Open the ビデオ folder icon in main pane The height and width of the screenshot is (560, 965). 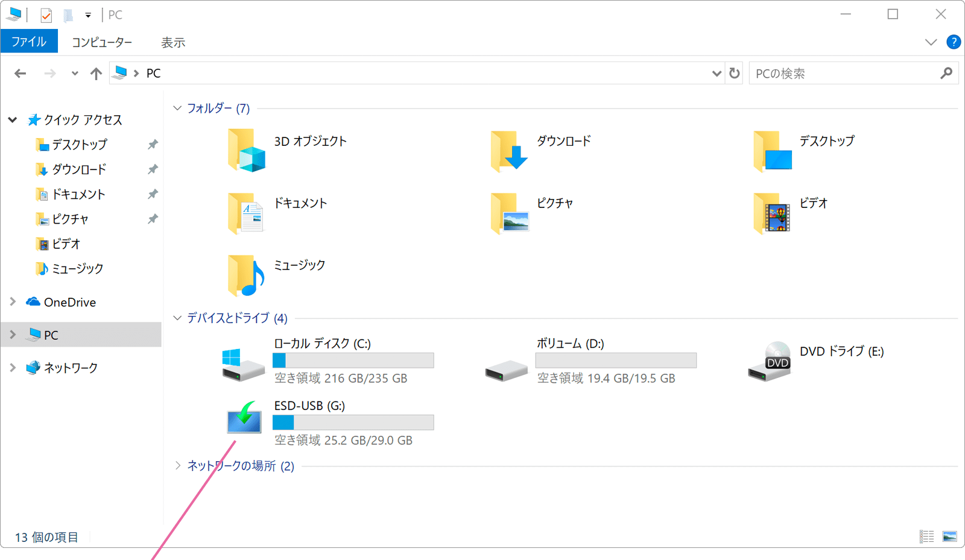(772, 213)
